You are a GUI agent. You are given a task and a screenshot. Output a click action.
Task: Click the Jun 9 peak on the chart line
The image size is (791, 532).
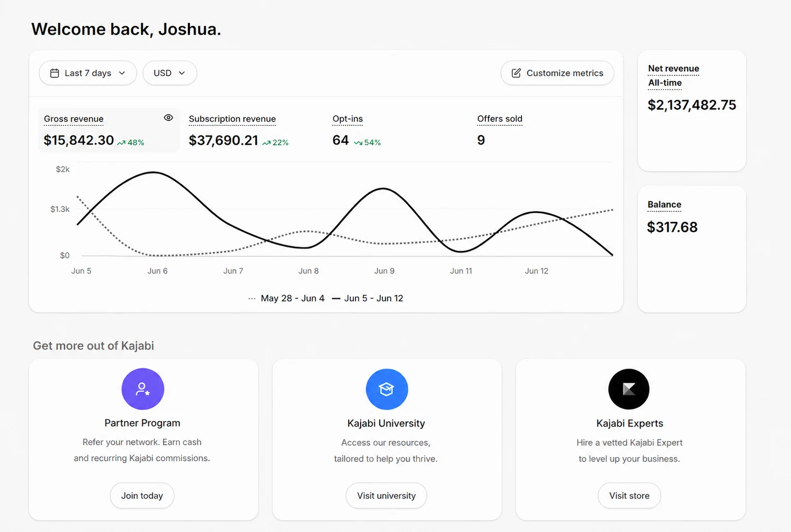click(x=383, y=189)
